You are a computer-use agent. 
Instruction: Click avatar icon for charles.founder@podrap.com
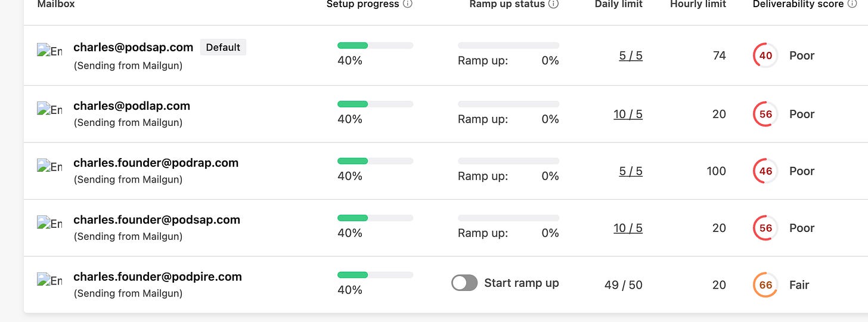[x=49, y=166]
